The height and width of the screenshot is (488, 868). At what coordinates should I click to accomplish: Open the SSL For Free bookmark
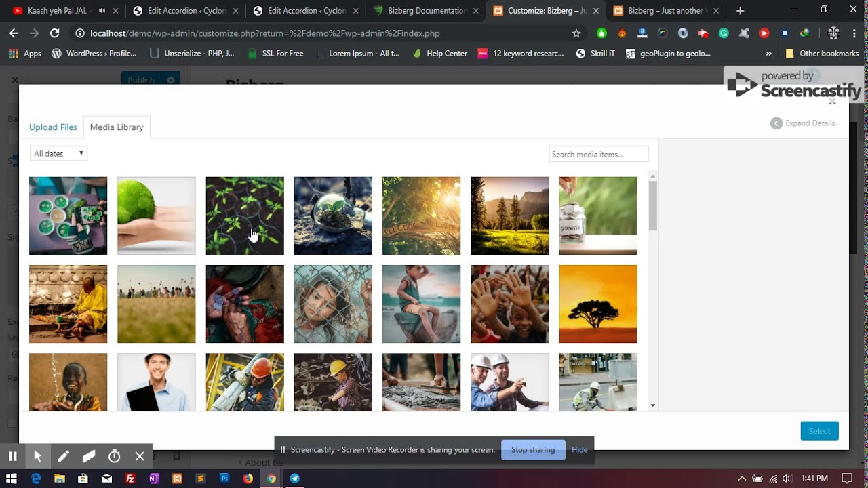[x=275, y=54]
